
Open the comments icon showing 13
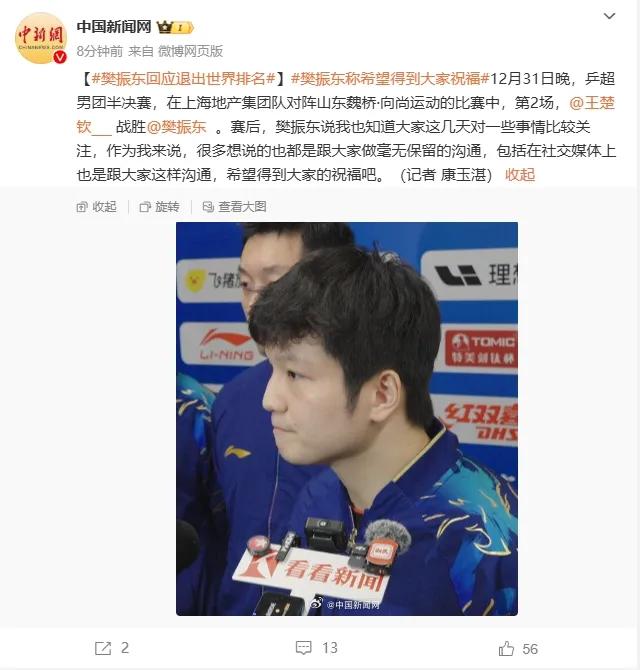[304, 648]
